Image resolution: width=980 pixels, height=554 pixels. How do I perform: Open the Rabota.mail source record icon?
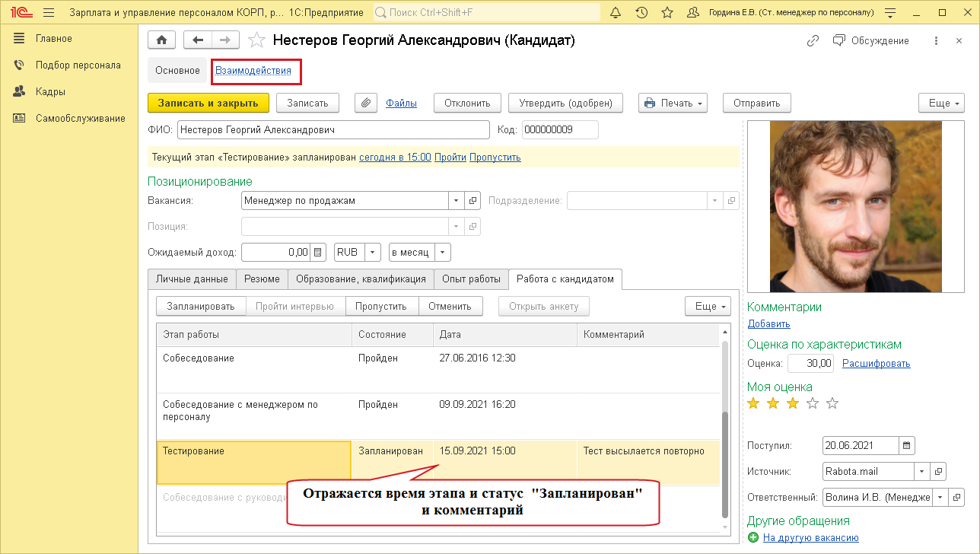pos(938,471)
